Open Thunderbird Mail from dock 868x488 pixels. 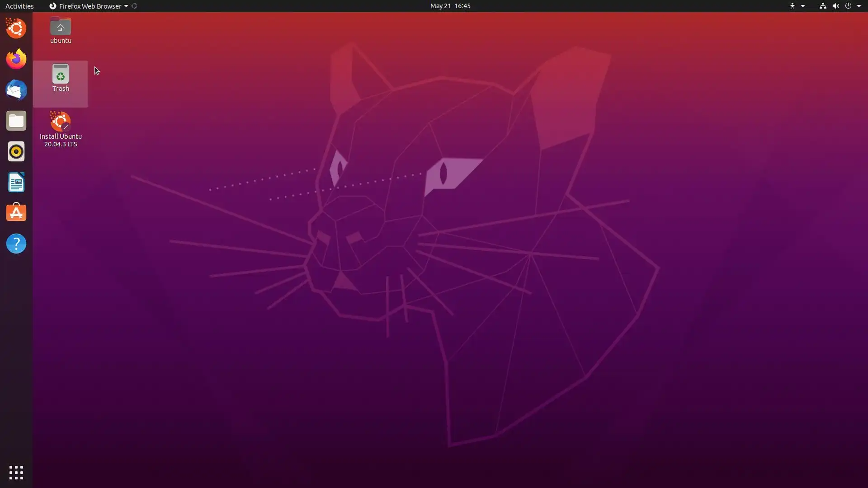(x=16, y=90)
